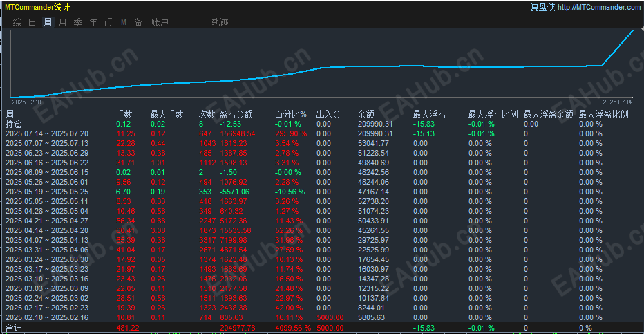This screenshot has width=644, height=334.
Task: Switch to the 账户 account tab
Action: click(x=160, y=22)
